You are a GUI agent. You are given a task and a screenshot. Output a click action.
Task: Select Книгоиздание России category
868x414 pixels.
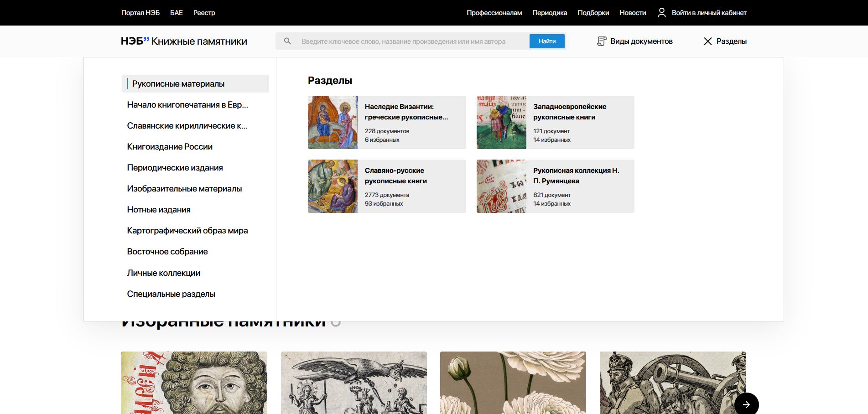170,147
